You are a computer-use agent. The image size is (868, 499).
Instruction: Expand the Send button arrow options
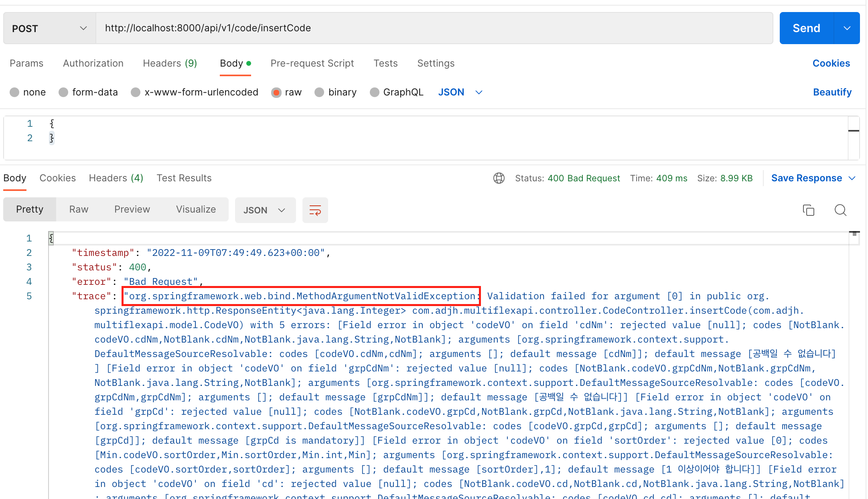click(847, 28)
